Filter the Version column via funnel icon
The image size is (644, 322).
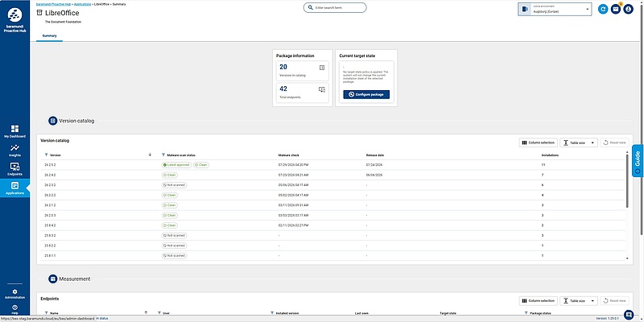[46, 155]
